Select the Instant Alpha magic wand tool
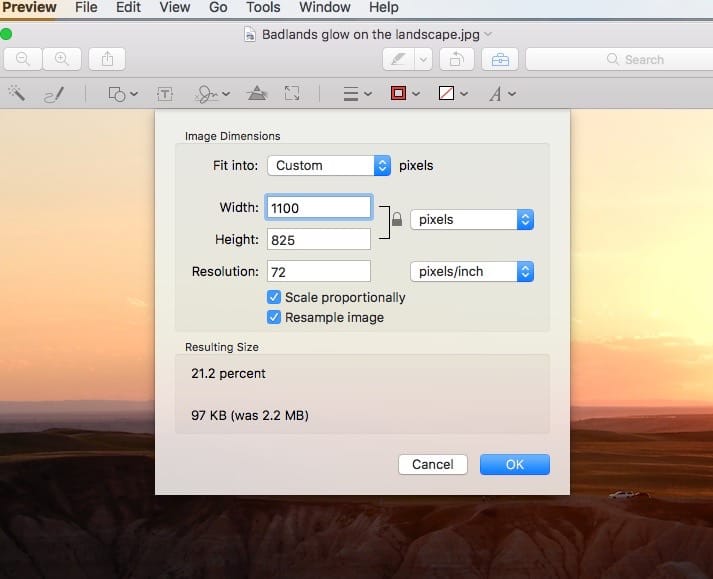 coord(17,93)
